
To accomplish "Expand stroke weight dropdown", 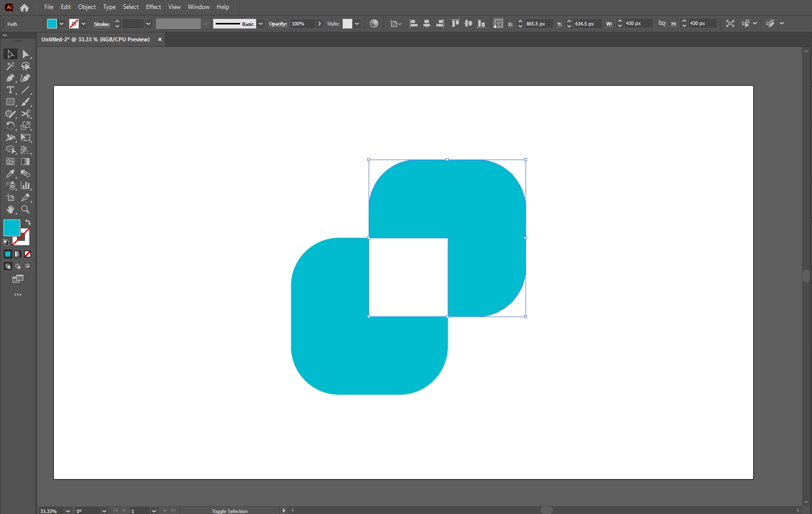I will (148, 23).
